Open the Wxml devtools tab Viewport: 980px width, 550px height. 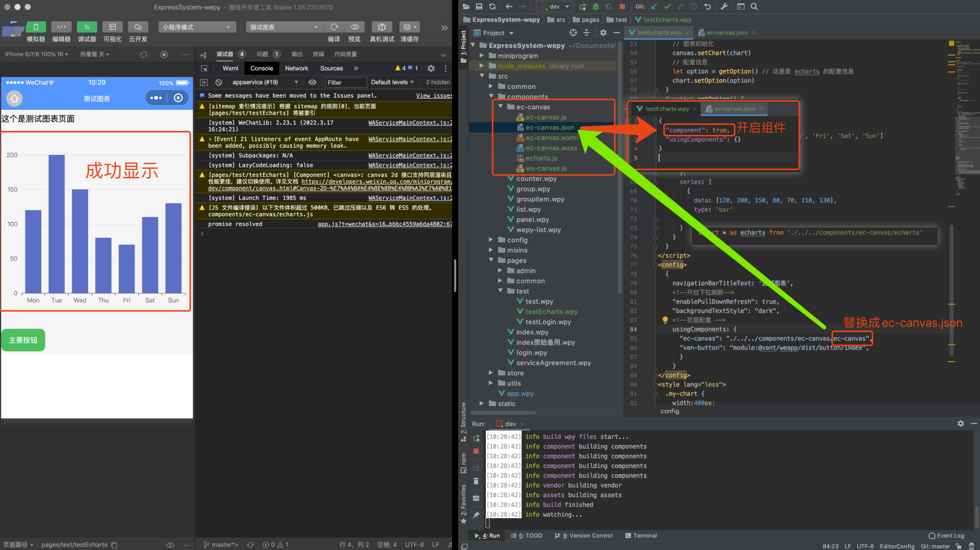coord(230,69)
